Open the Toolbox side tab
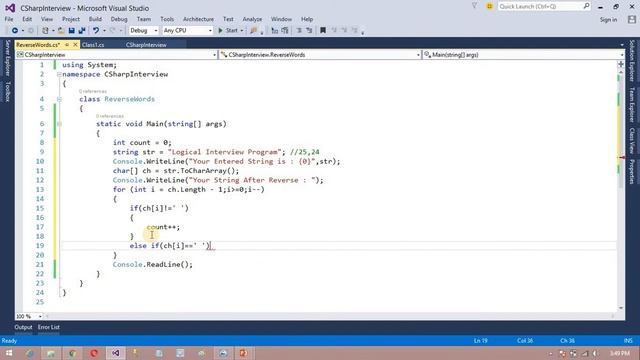The width and height of the screenshot is (640, 360). [x=7, y=91]
